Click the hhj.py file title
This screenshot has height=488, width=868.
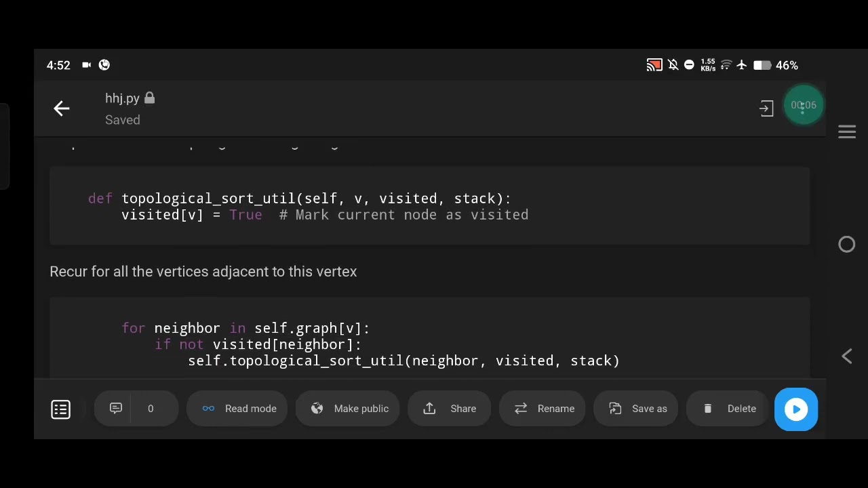[122, 98]
